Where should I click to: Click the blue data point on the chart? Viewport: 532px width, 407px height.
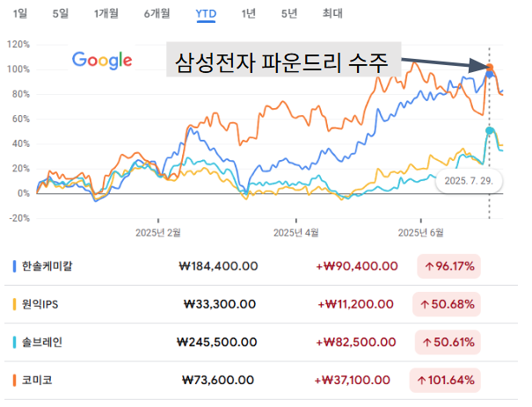click(x=489, y=74)
